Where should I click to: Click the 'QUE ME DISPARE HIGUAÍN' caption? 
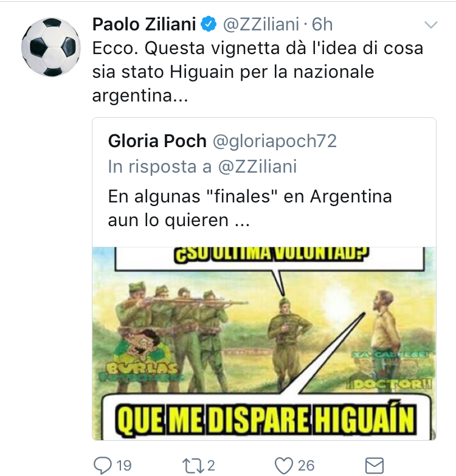tap(266, 419)
